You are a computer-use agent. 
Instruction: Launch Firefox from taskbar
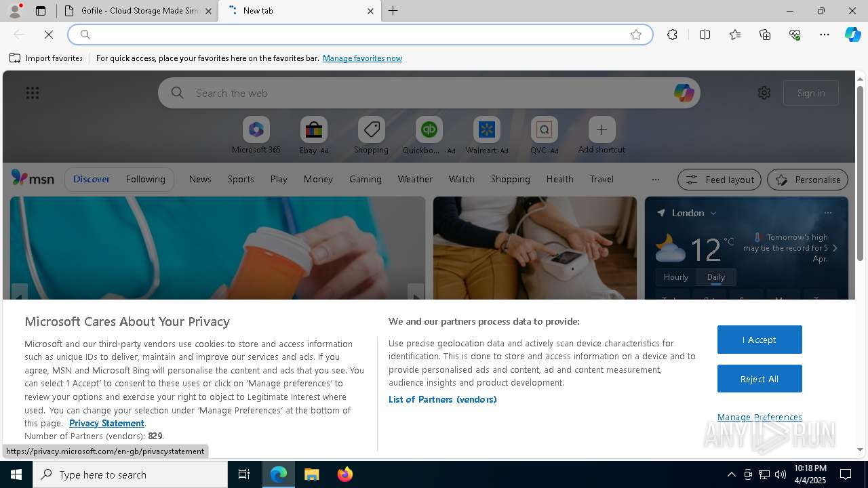pyautogui.click(x=345, y=474)
